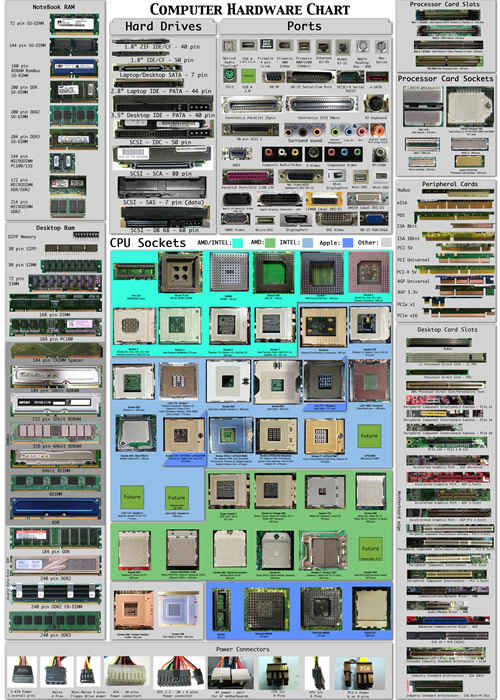500x700 pixels.
Task: Click the 3.5" Desktop IDE PATA 40 pin drive
Action: [x=163, y=104]
